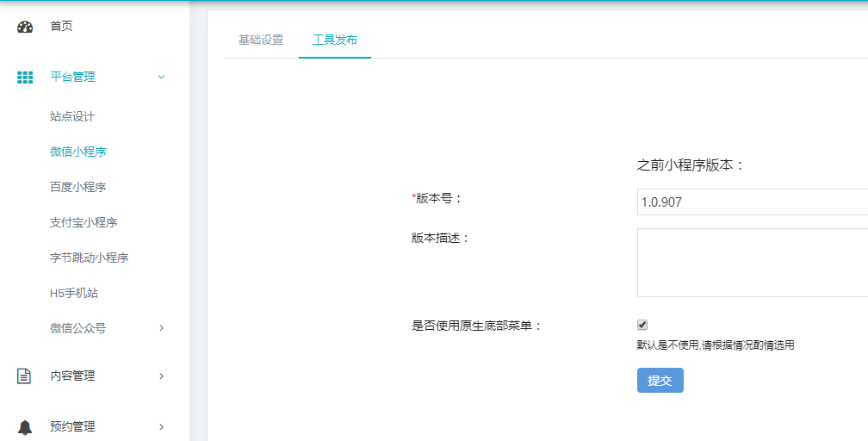Click the 版本号 input field with 1.0.907

[751, 202]
